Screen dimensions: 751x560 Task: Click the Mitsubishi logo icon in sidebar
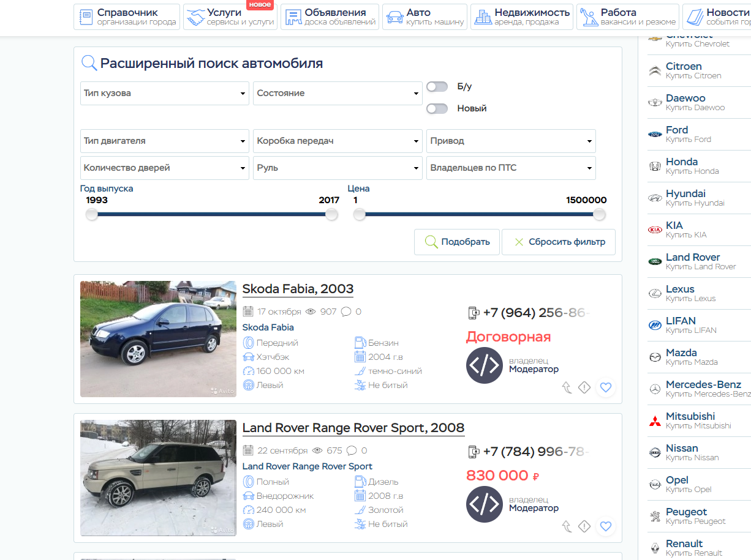tap(655, 421)
